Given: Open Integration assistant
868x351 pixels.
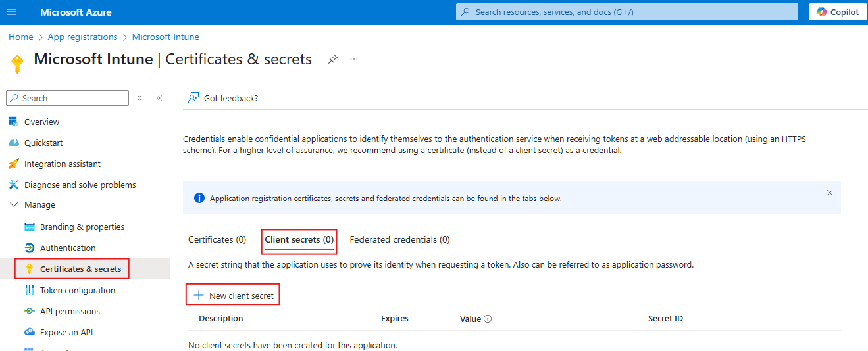Looking at the screenshot, I should tap(63, 164).
